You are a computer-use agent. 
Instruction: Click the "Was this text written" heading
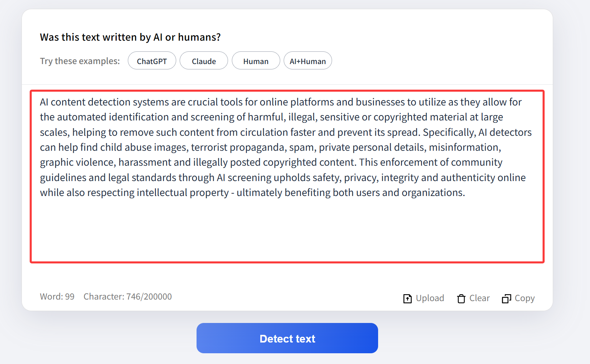pos(130,37)
